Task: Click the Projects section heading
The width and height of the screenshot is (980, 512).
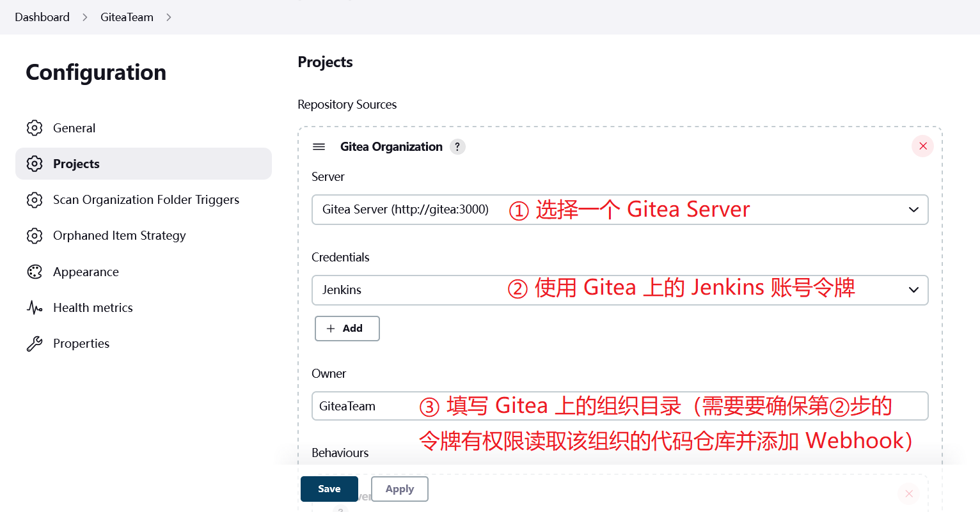Action: (x=325, y=62)
